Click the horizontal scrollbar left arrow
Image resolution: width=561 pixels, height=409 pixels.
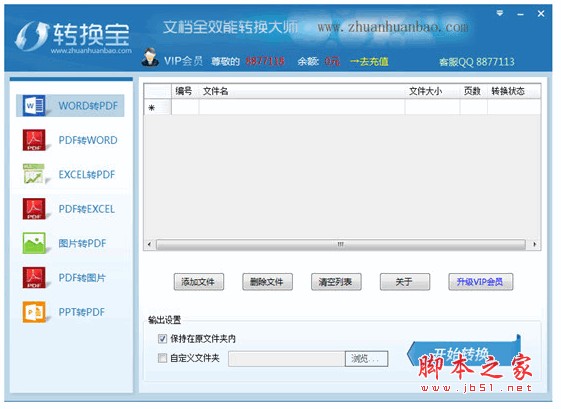pos(150,244)
